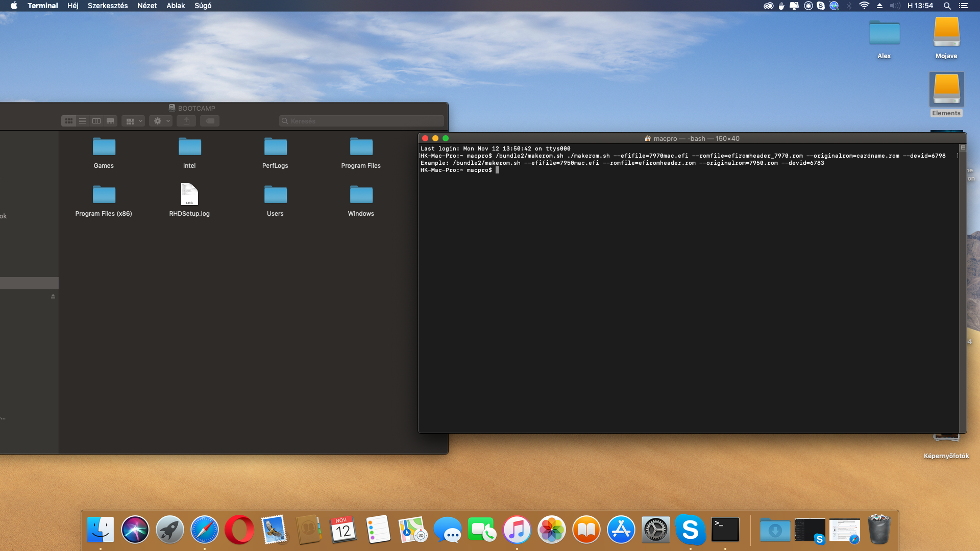This screenshot has width=980, height=551.
Task: Open the Apple menu
Action: [x=14, y=6]
